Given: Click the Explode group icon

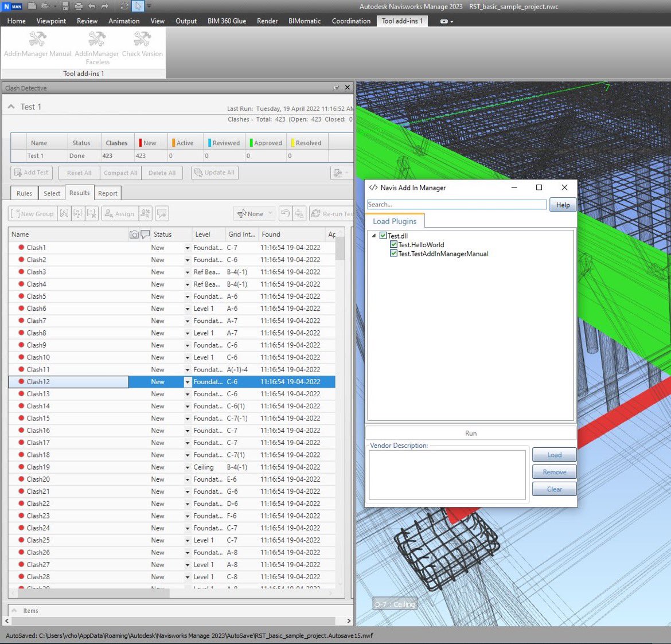Looking at the screenshot, I should click(x=92, y=213).
